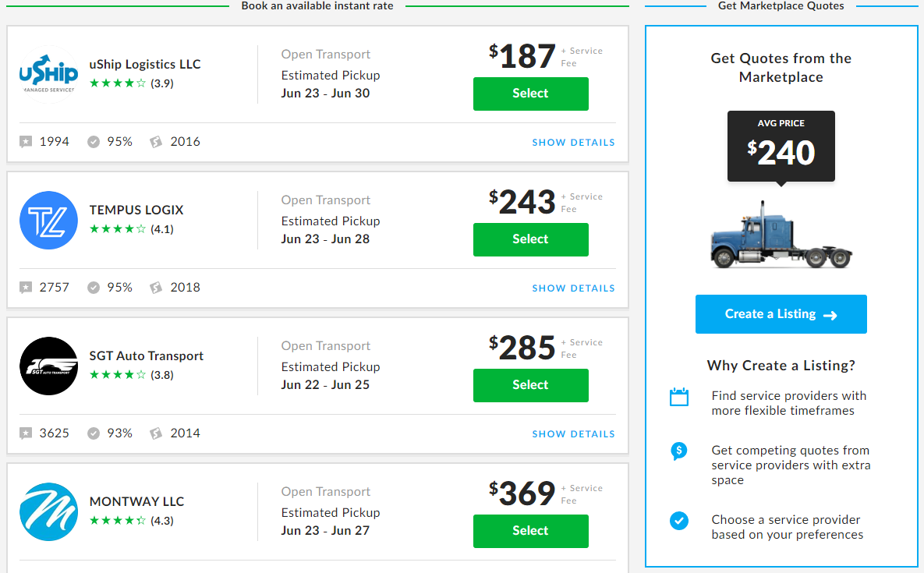This screenshot has height=573, width=924.
Task: Click the calendar icon beside flexible timeframes
Action: pyautogui.click(x=679, y=397)
